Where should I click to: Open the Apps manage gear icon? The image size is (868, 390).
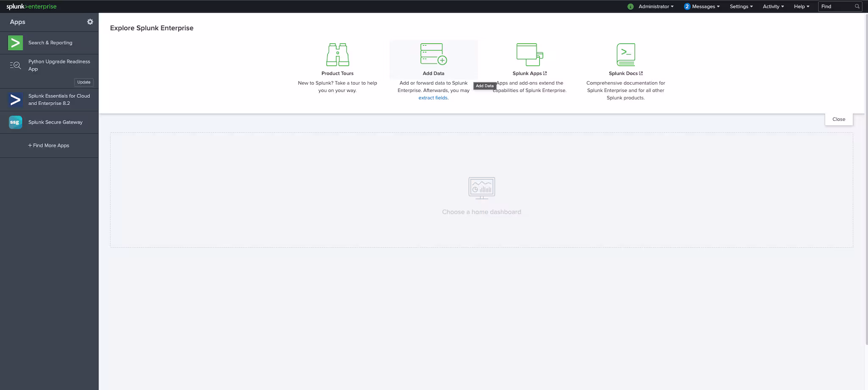(90, 22)
